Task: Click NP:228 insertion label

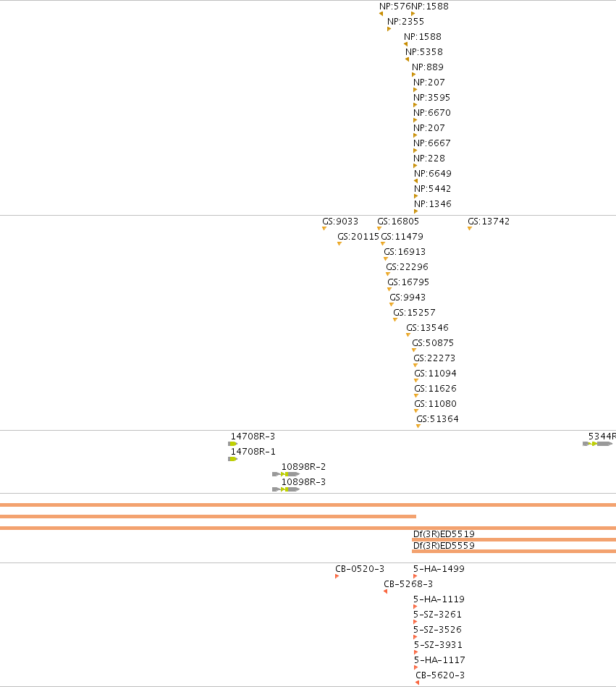Action: pyautogui.click(x=429, y=158)
